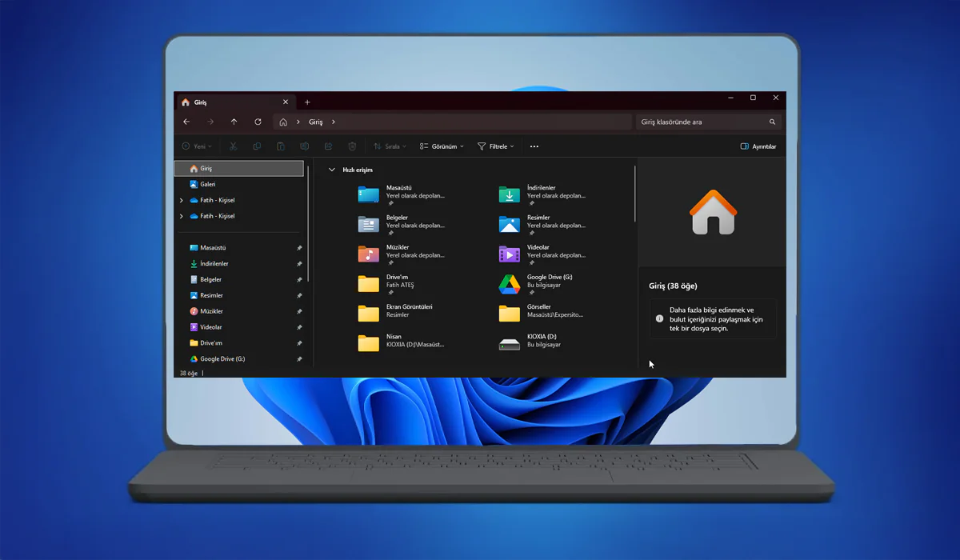The width and height of the screenshot is (960, 560).
Task: Select Masaüstü in the navigation sidebar
Action: coord(240,248)
